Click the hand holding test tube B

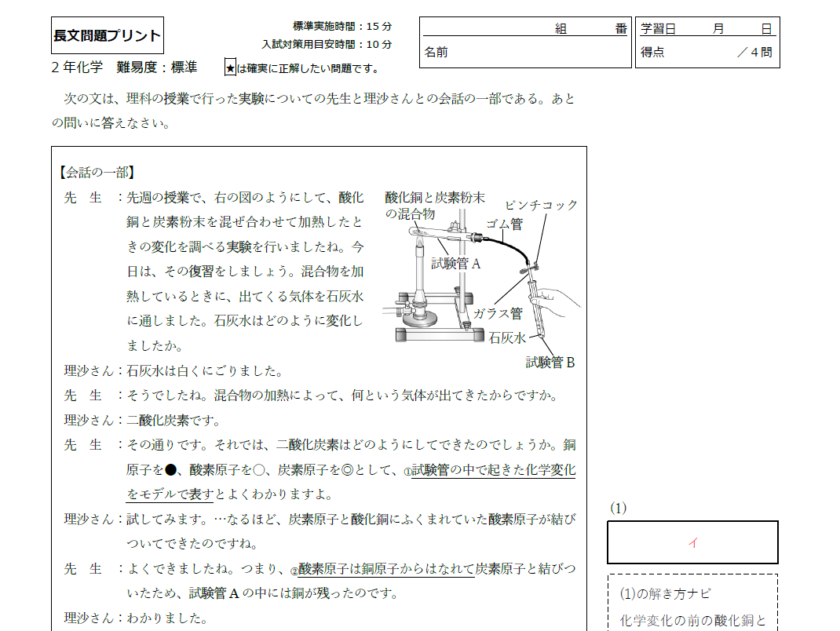(560, 303)
